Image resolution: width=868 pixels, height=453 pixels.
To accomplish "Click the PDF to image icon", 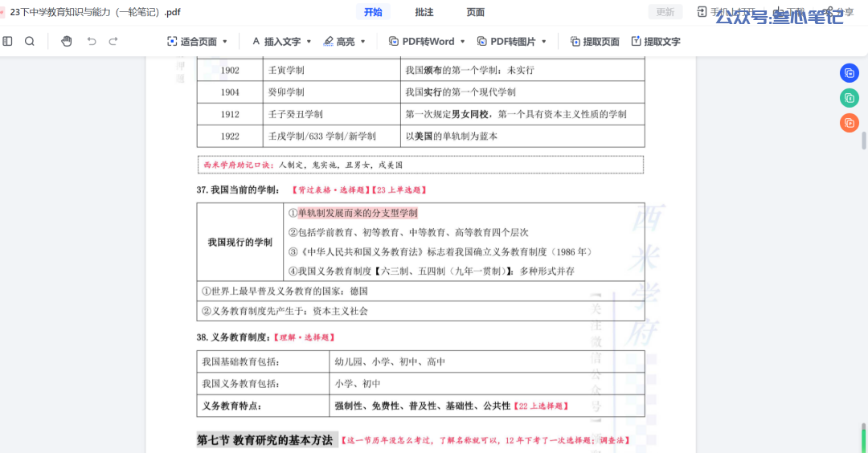I will tap(481, 42).
